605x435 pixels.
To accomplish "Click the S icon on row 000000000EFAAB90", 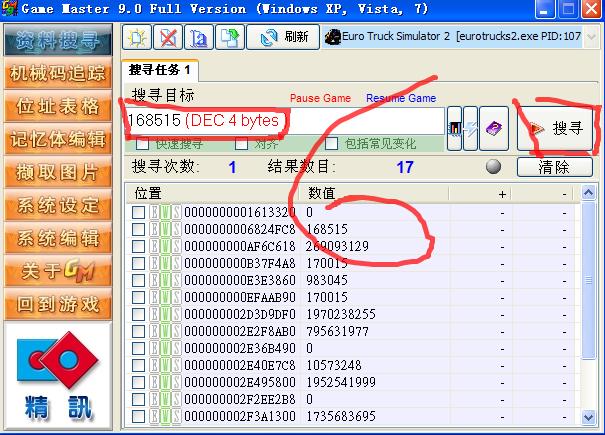I will 177,297.
